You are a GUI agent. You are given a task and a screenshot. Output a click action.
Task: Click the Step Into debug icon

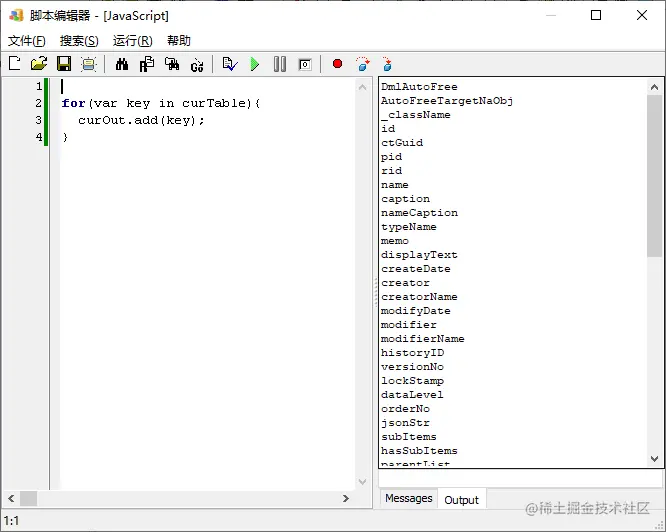387,64
